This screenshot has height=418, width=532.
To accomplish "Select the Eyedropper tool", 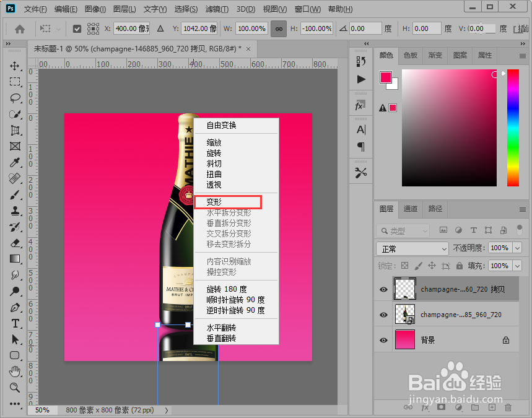I will 15,162.
